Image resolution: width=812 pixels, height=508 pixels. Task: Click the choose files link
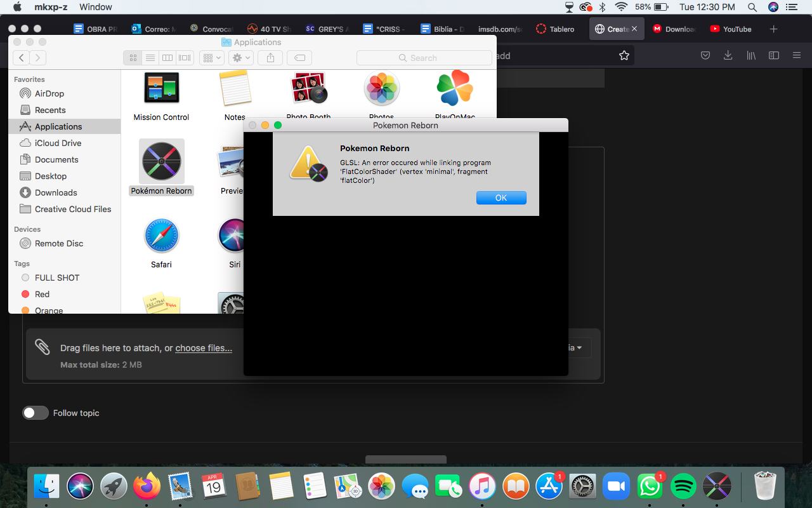pos(204,348)
